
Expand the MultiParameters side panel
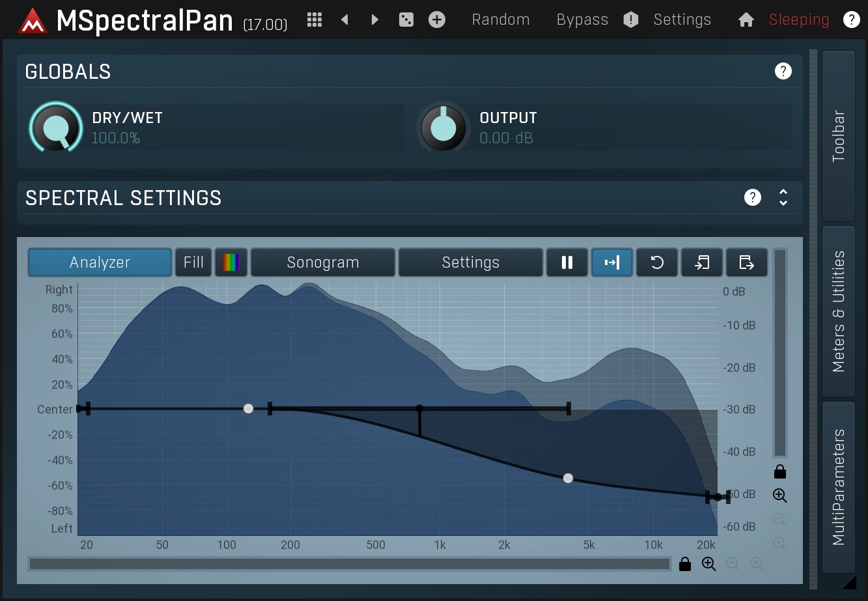(839, 486)
